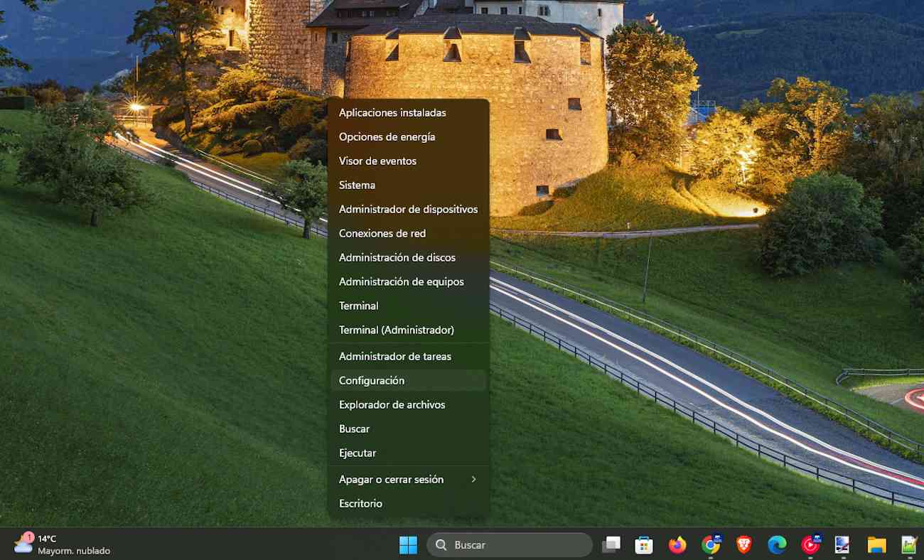This screenshot has height=560, width=924.
Task: Launch Brave browser from the taskbar
Action: pyautogui.click(x=743, y=545)
